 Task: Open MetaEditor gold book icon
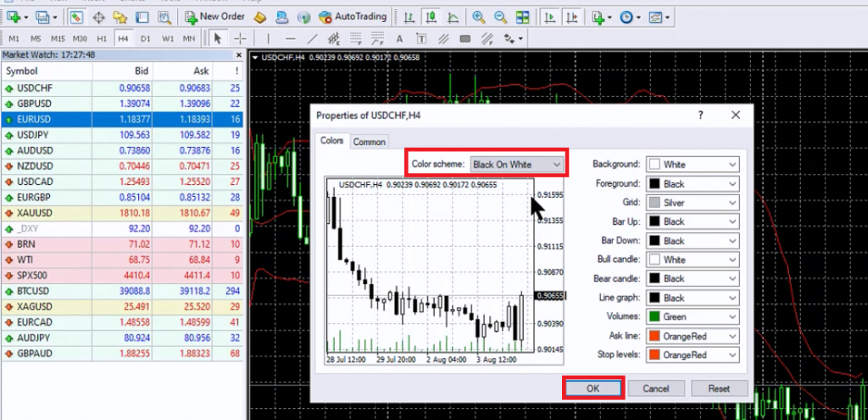click(261, 17)
